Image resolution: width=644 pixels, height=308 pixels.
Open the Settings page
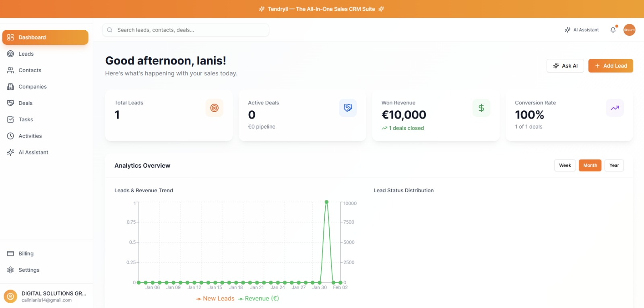29,270
